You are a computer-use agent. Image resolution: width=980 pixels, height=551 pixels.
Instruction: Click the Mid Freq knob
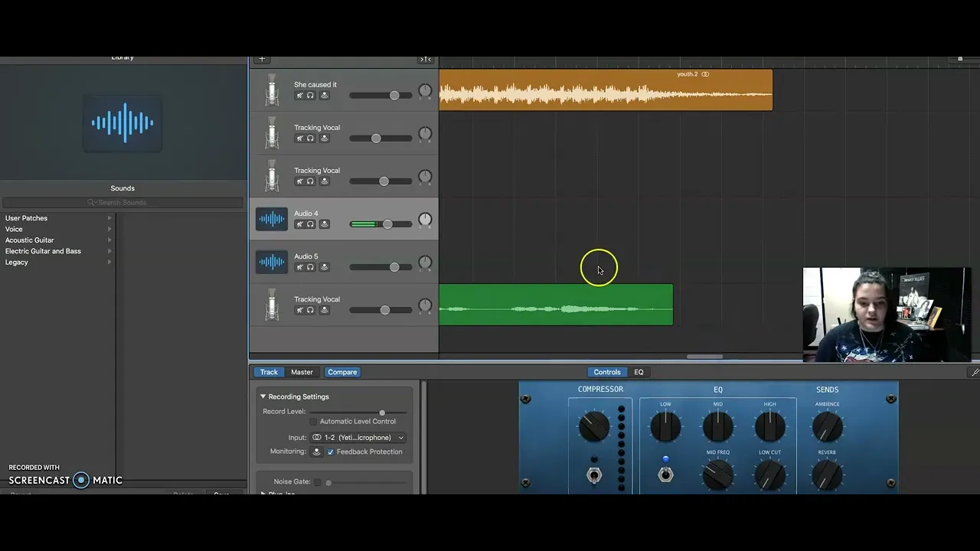(717, 474)
